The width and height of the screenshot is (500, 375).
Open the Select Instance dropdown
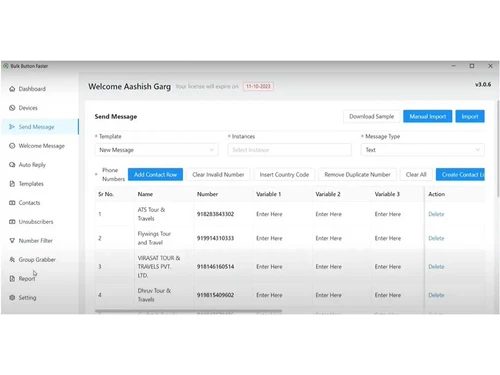click(290, 150)
